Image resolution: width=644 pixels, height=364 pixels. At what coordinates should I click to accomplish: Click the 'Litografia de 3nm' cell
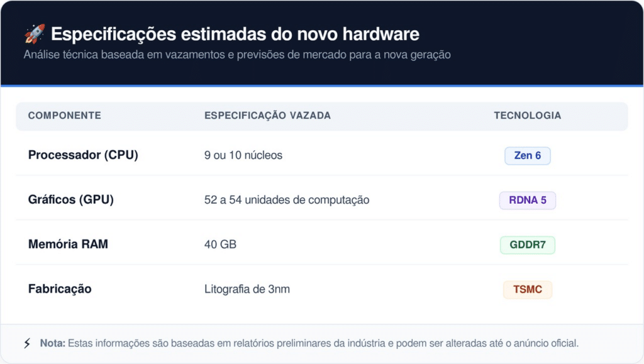point(247,289)
